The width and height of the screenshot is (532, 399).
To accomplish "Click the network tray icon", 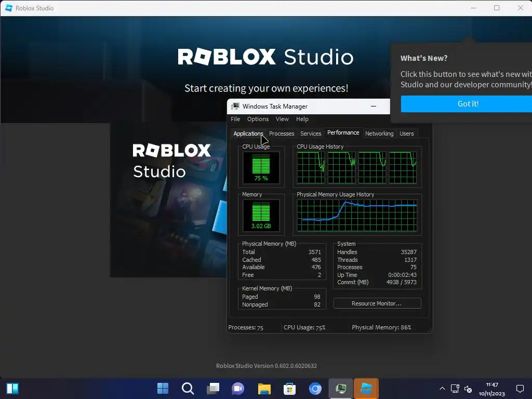I will tap(455, 389).
